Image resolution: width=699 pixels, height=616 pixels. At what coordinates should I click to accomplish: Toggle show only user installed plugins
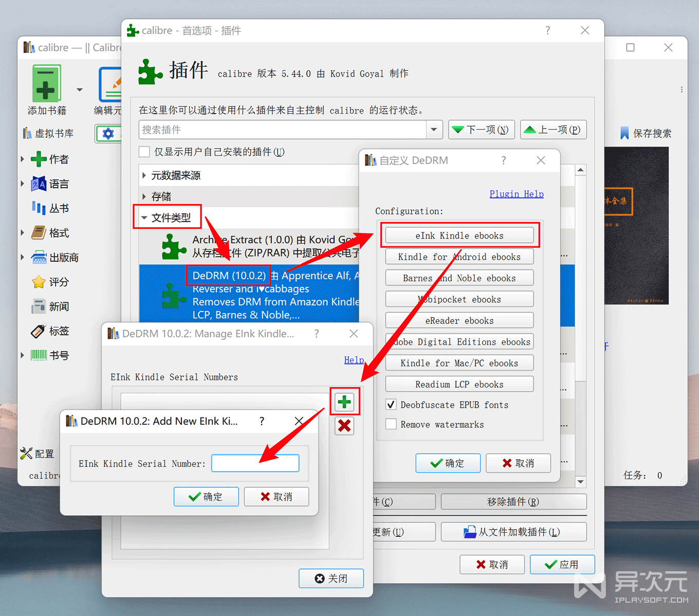pos(144,152)
